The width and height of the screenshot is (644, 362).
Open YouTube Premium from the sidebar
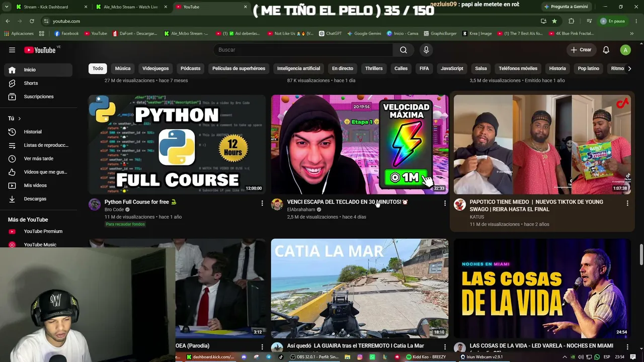(x=38, y=231)
